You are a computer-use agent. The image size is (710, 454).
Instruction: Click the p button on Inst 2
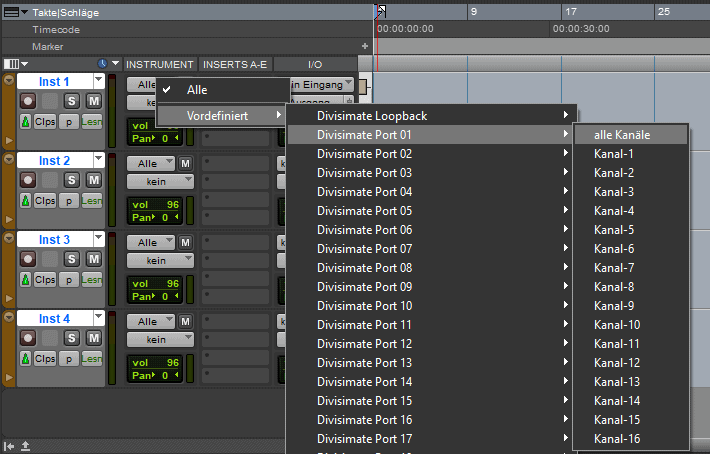tap(69, 201)
